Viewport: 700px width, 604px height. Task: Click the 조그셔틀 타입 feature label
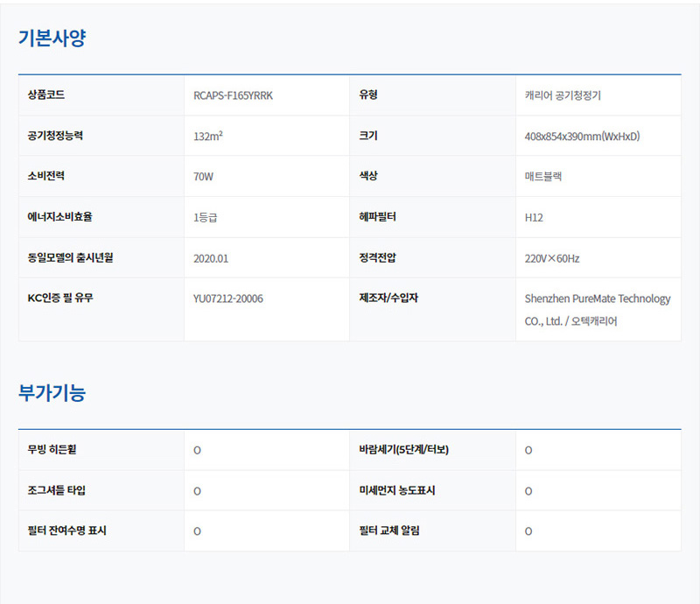(57, 490)
